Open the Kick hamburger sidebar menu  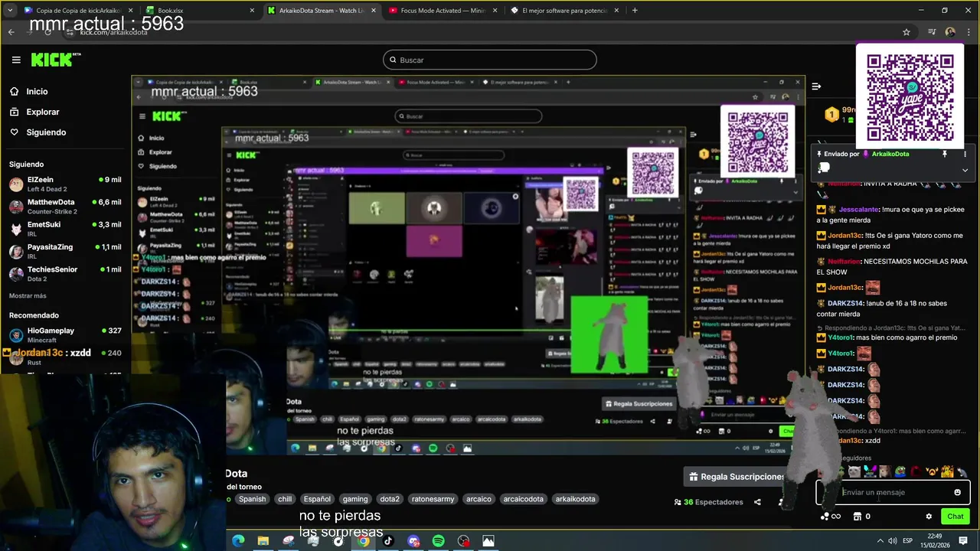[16, 60]
